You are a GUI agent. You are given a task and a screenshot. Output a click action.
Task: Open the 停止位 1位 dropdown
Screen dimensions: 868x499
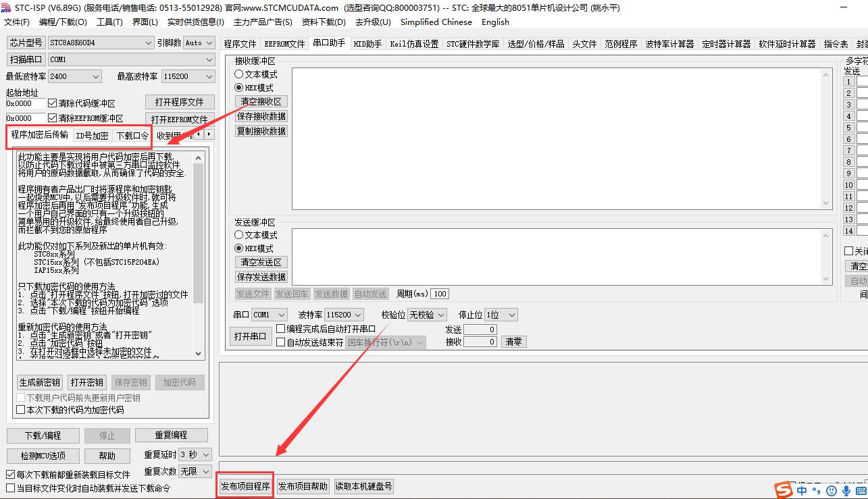click(501, 315)
